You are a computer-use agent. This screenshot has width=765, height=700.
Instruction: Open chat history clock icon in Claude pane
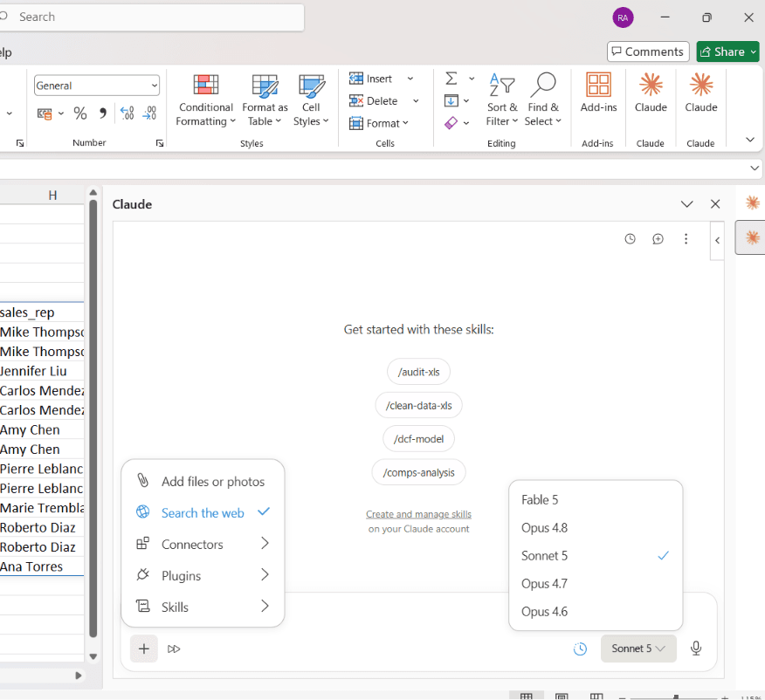[x=630, y=239]
